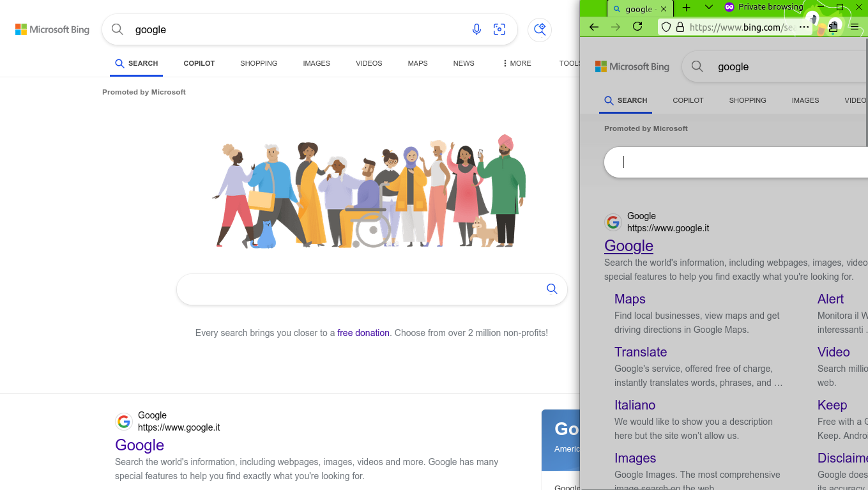Close the 'google' tab in the private window
This screenshot has width=868, height=490.
pos(664,9)
